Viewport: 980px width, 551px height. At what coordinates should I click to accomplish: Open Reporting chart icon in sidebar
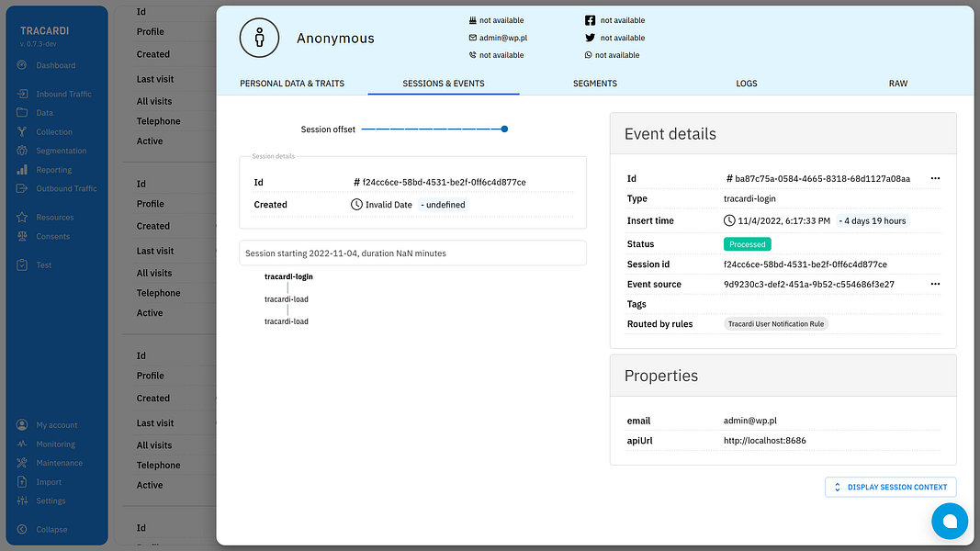point(22,169)
